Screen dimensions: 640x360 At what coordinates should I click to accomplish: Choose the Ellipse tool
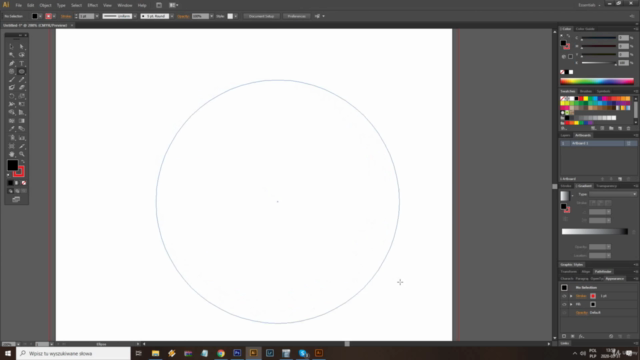[x=22, y=71]
